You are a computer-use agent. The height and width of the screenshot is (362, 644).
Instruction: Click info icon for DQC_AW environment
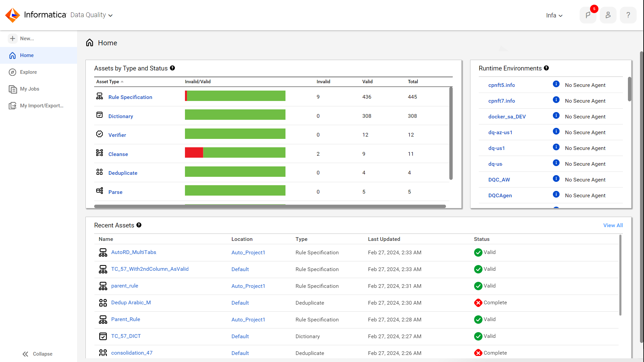(556, 179)
